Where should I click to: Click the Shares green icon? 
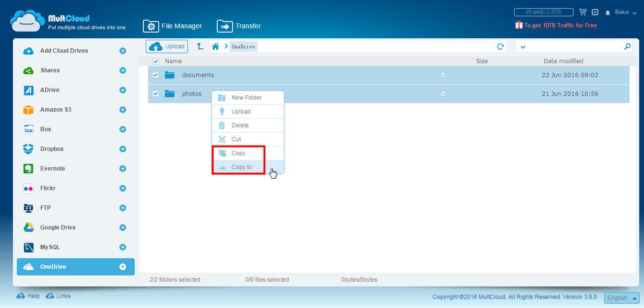click(28, 70)
